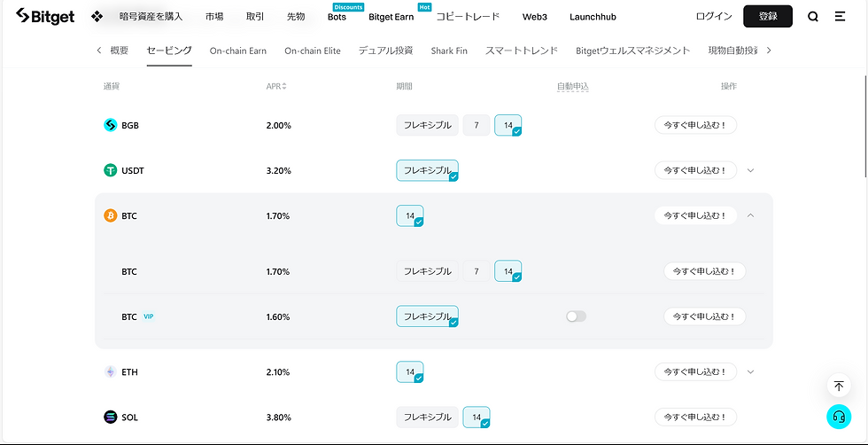The height and width of the screenshot is (445, 868).
Task: Open the hamburger menu icon
Action: coord(840,17)
